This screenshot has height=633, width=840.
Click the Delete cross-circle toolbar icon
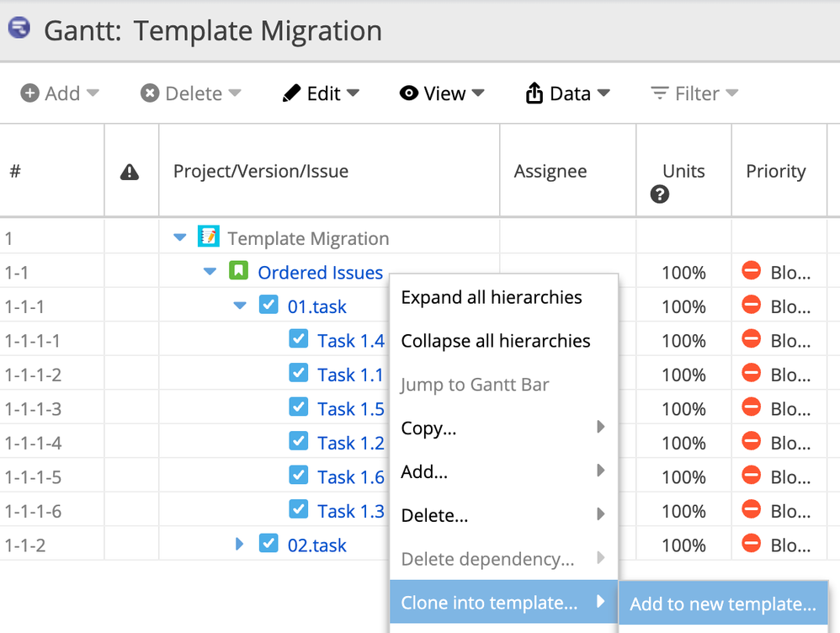(150, 93)
